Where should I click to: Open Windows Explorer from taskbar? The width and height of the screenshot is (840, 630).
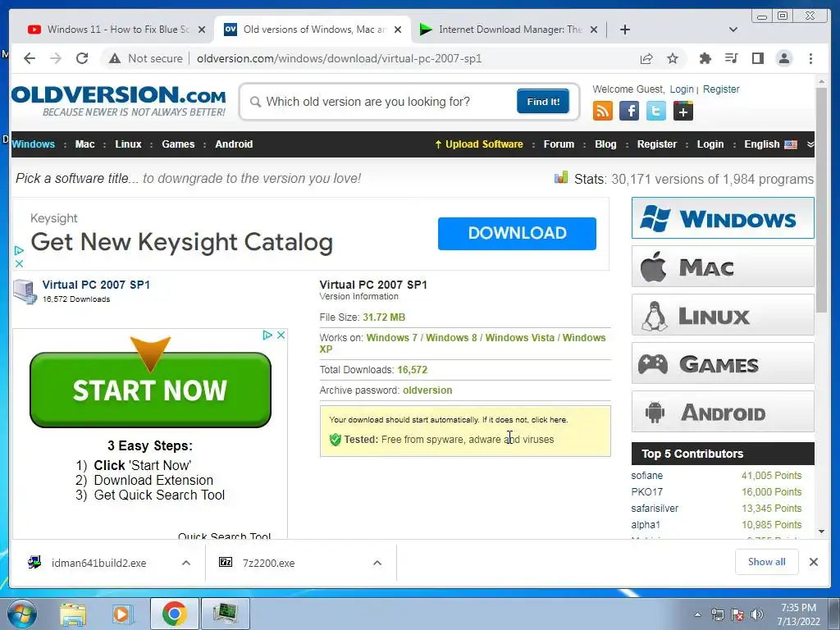[x=73, y=614]
